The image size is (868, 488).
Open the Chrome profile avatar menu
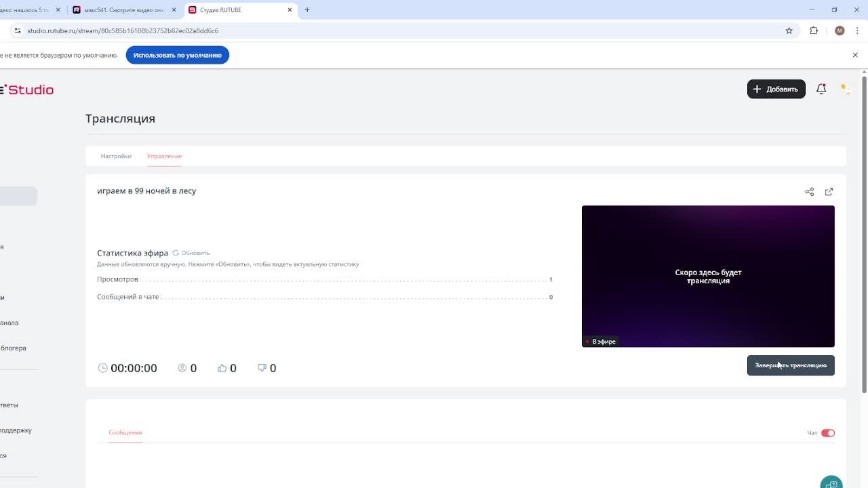click(840, 30)
